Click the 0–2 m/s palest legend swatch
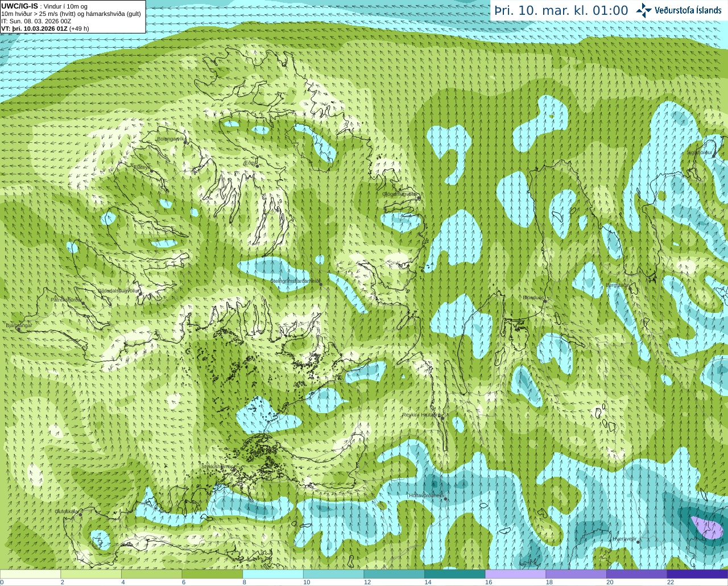The height and width of the screenshot is (586, 728). point(30,574)
